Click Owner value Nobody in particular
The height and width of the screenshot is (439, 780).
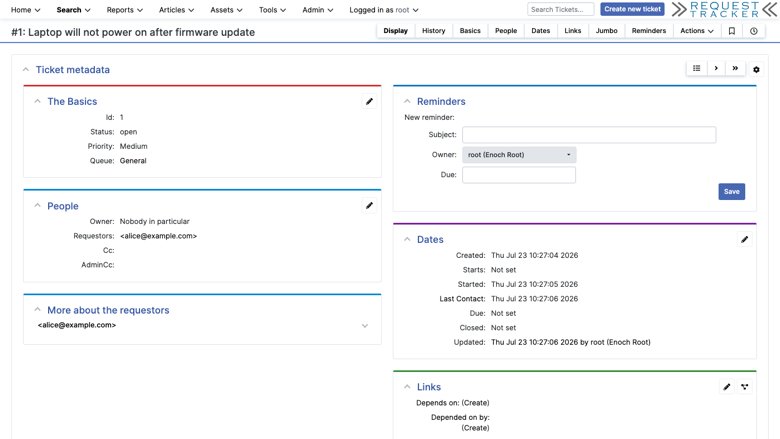pyautogui.click(x=154, y=221)
